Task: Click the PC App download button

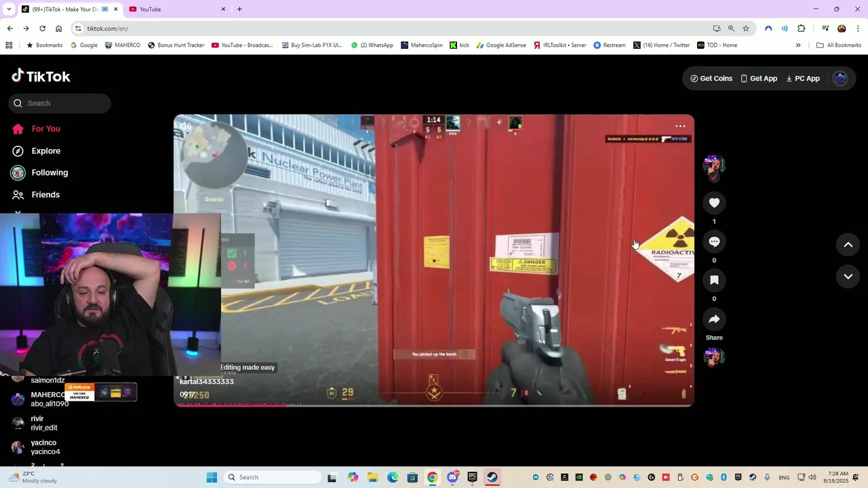Action: 803,79
